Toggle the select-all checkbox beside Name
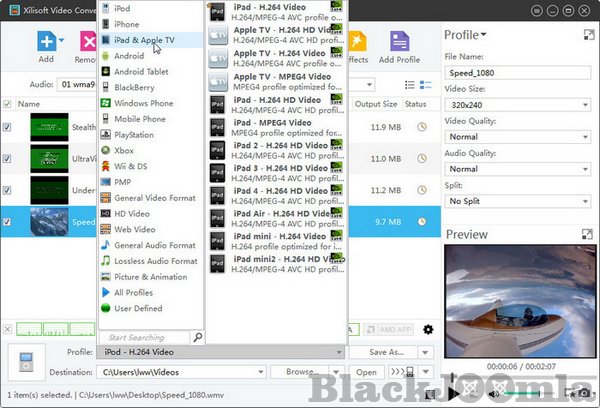 pyautogui.click(x=8, y=104)
